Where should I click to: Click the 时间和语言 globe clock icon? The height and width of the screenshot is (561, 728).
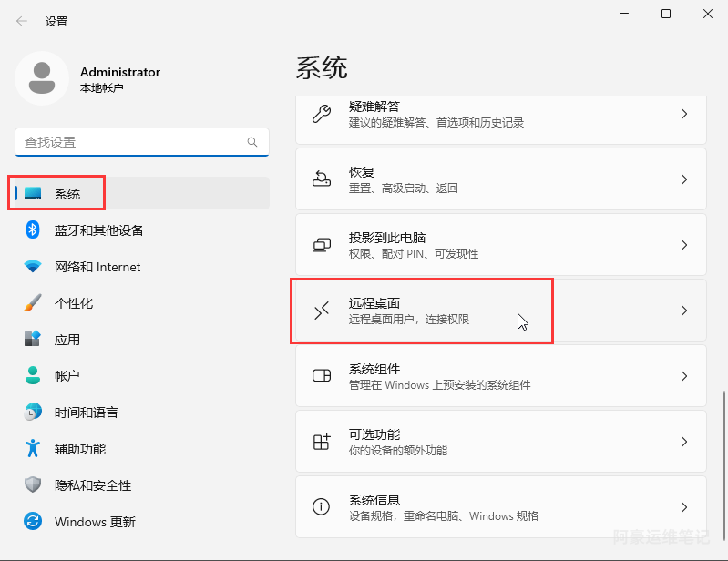(x=33, y=412)
